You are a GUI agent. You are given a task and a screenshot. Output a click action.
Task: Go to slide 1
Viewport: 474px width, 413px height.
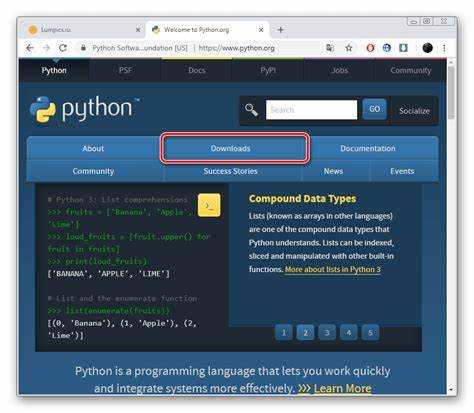(x=284, y=332)
